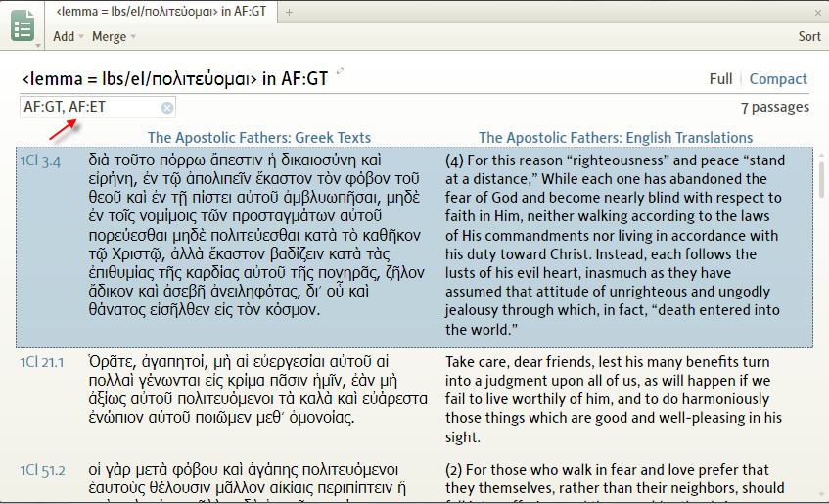Click the English text 'For this reason “righteousness”'

615,245
